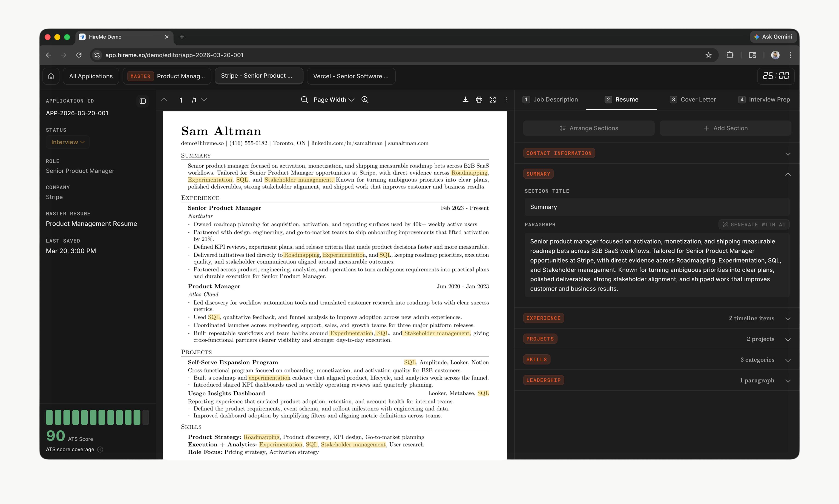Bookmark this page with the star icon
The height and width of the screenshot is (504, 839).
(x=708, y=55)
